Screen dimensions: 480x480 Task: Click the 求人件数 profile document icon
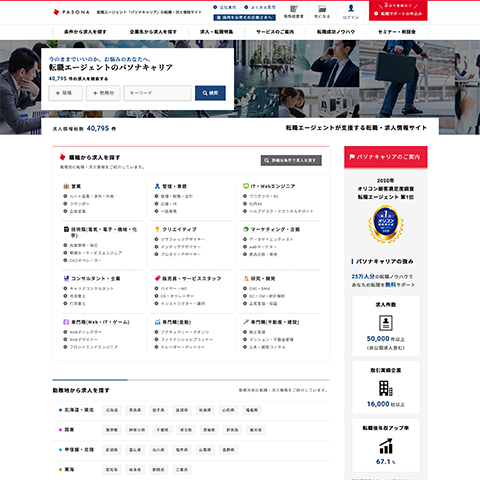[x=386, y=323]
